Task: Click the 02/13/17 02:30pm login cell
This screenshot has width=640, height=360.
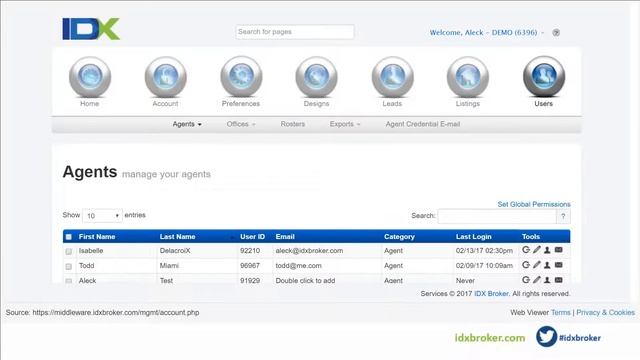Action: (484, 251)
